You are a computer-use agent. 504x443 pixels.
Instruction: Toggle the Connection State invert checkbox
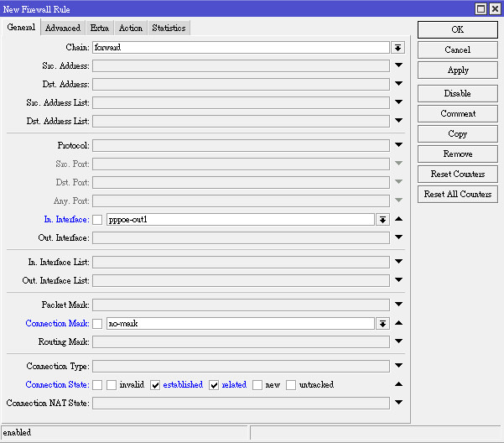point(97,385)
